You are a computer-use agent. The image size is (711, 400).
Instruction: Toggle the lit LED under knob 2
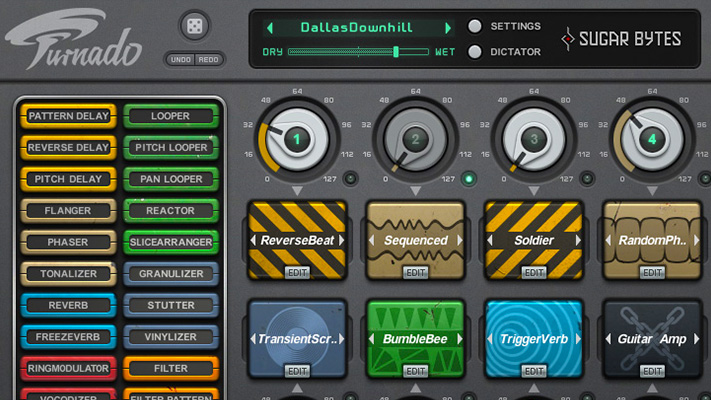tap(468, 179)
